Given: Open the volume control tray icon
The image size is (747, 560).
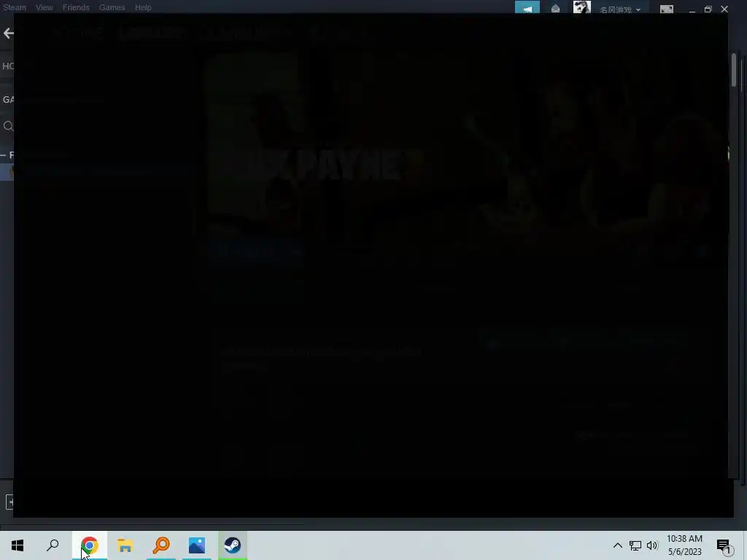Looking at the screenshot, I should 652,545.
